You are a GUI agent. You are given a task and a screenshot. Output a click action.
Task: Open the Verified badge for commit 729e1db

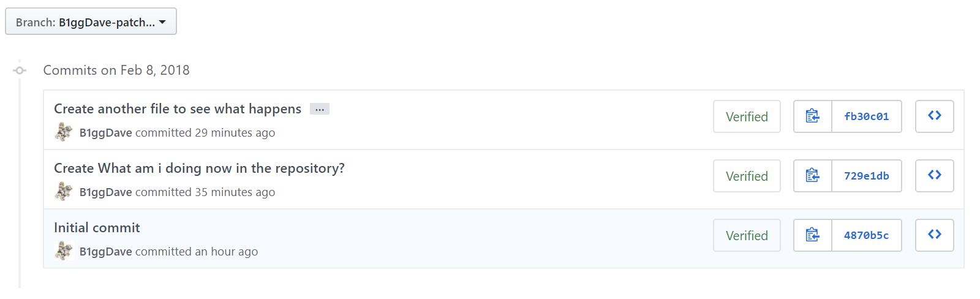(x=747, y=176)
